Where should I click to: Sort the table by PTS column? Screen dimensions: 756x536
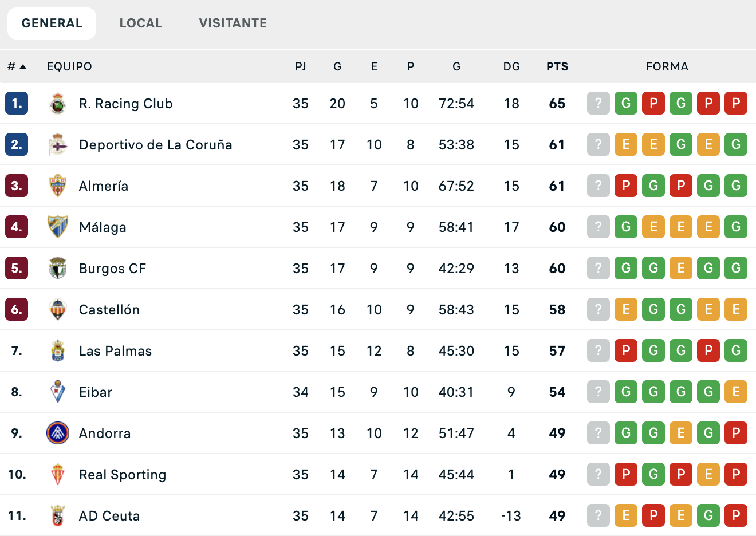[556, 66]
